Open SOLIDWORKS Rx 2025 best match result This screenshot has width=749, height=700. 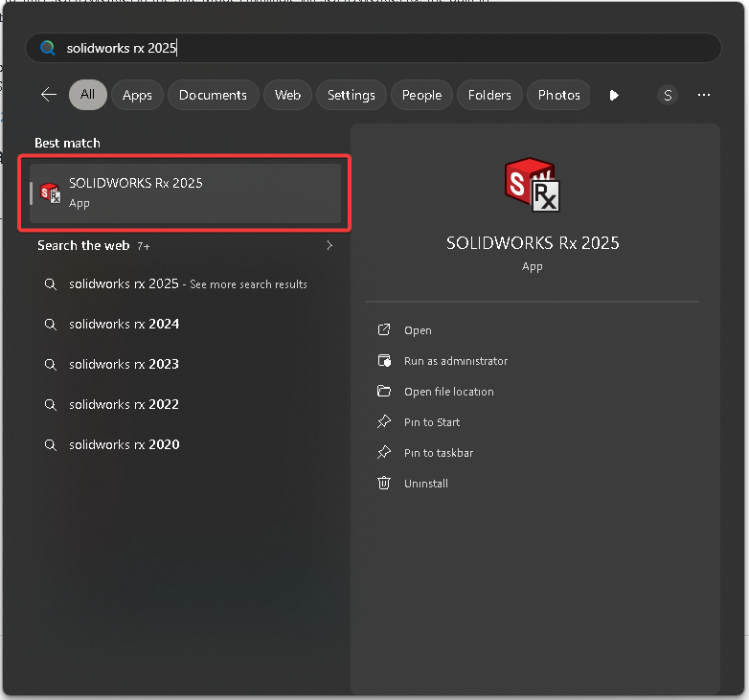186,193
